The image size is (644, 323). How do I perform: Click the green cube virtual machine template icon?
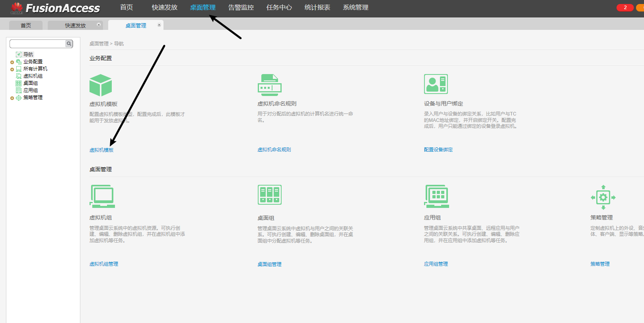point(101,85)
